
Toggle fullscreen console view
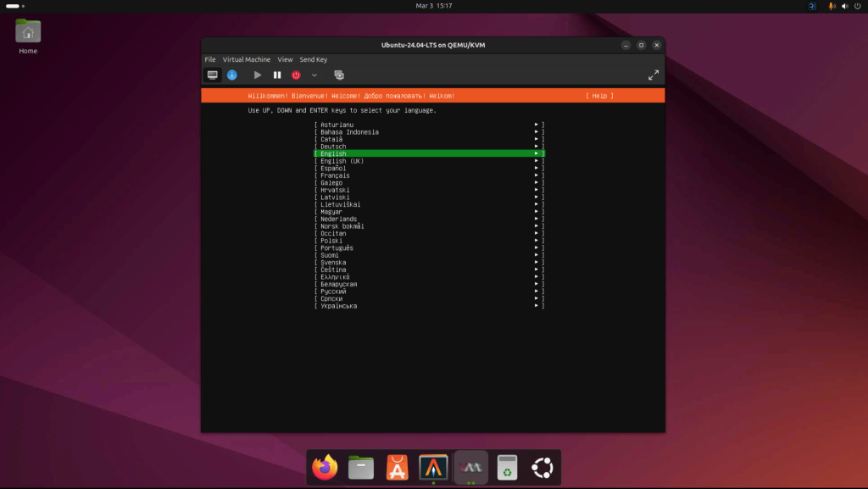[x=654, y=75]
